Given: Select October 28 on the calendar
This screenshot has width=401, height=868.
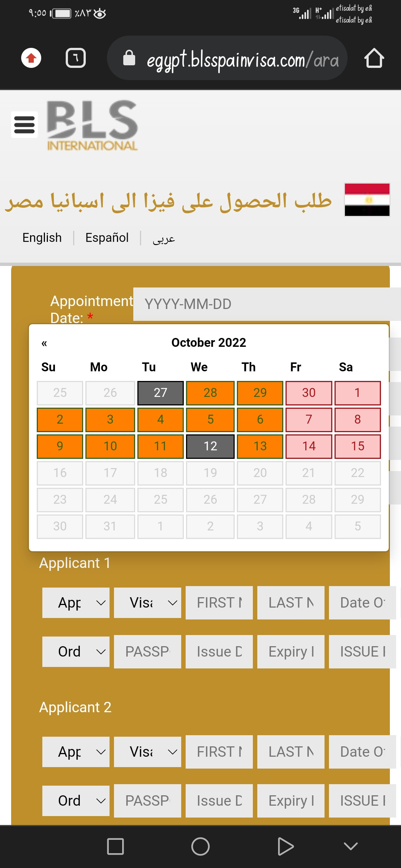Looking at the screenshot, I should tap(210, 393).
